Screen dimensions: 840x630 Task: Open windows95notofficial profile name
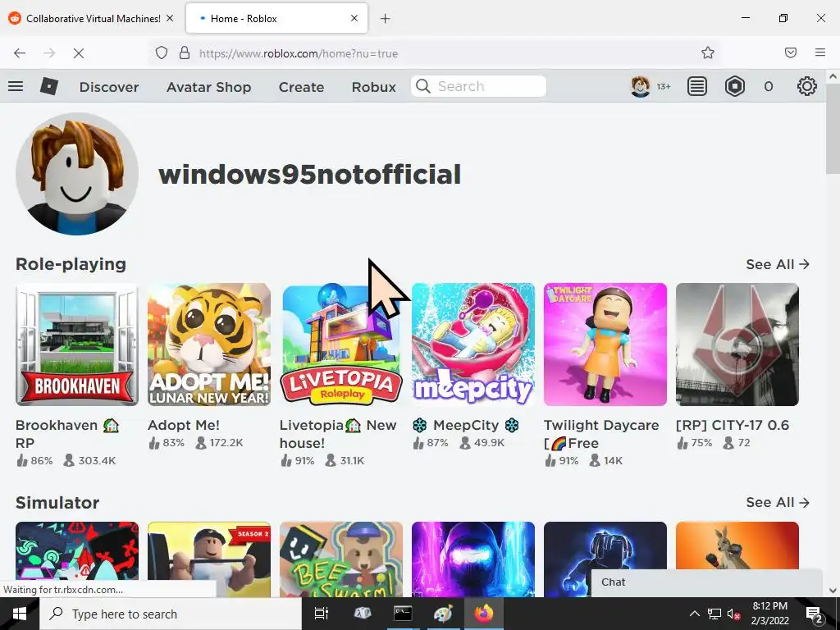click(309, 174)
